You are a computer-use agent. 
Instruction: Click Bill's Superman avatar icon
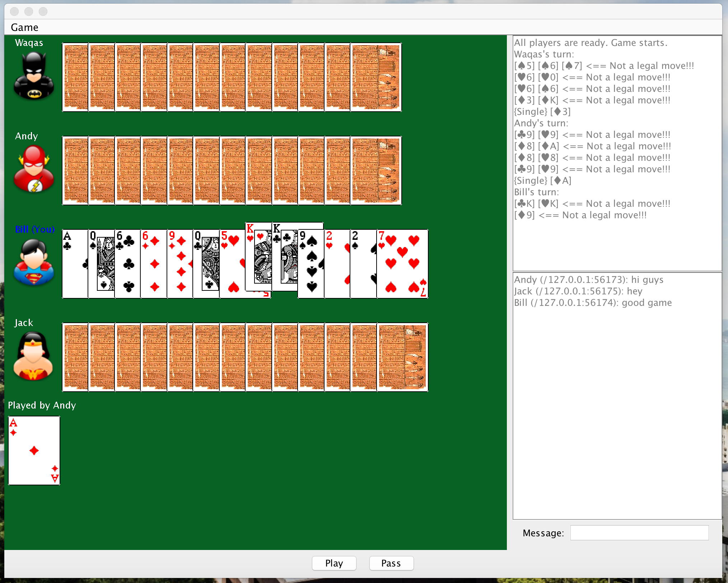coord(33,262)
